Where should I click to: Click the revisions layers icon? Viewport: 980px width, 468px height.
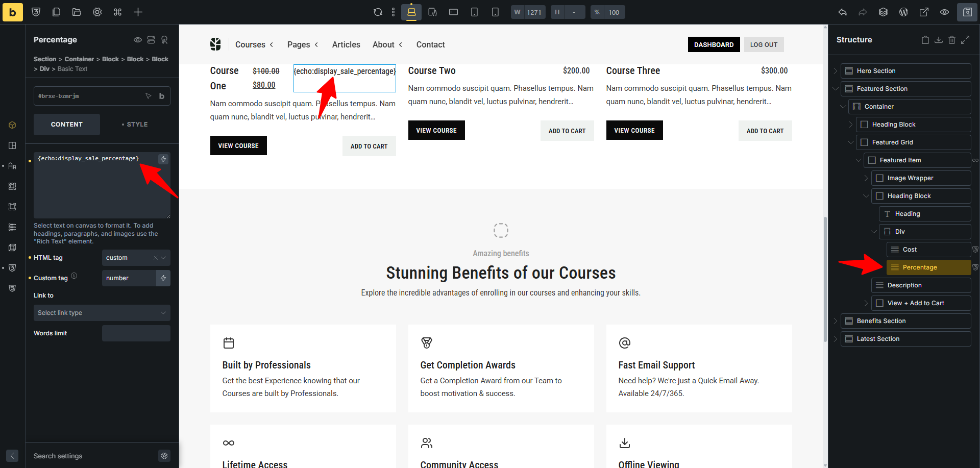[x=883, y=12]
